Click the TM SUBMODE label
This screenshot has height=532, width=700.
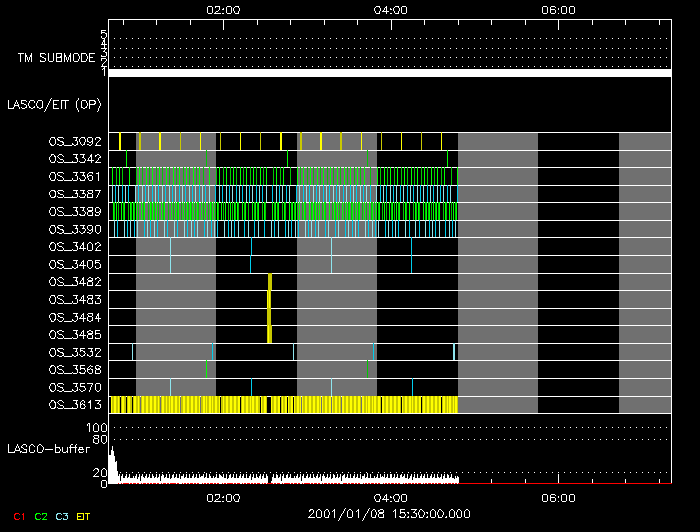coord(55,57)
